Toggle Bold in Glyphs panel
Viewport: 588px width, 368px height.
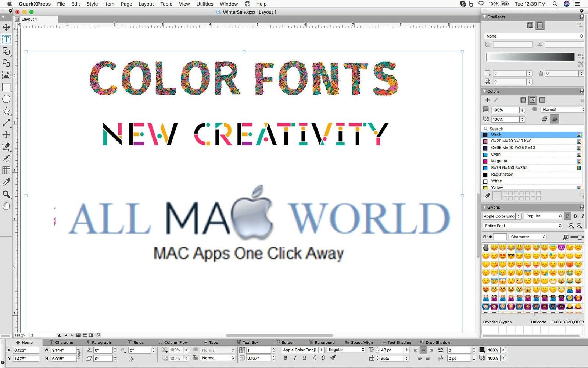click(575, 216)
